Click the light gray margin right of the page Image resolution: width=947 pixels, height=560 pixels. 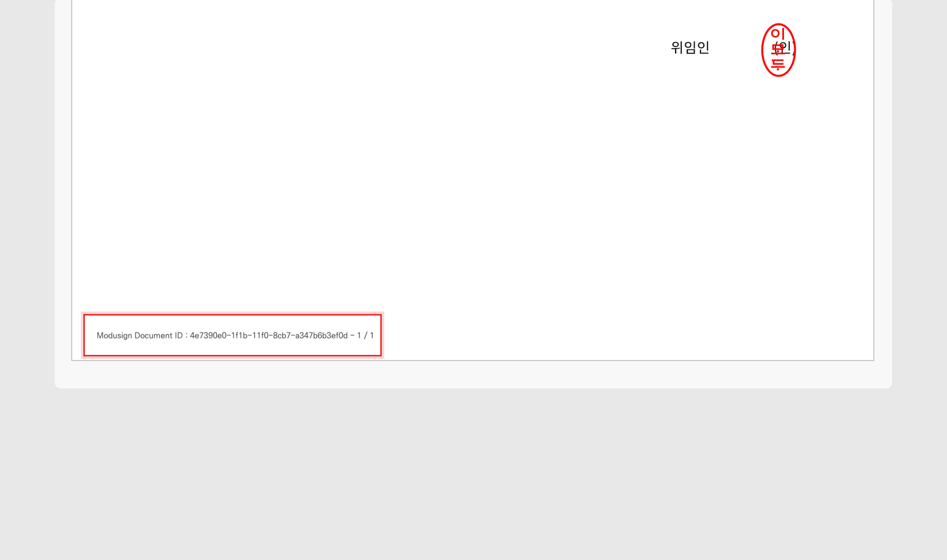(x=883, y=181)
